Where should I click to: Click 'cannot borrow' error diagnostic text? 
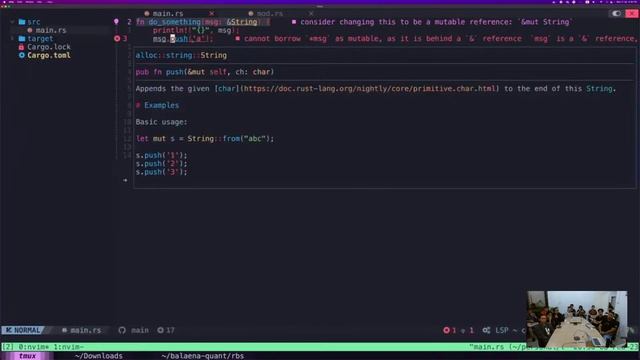[441, 38]
